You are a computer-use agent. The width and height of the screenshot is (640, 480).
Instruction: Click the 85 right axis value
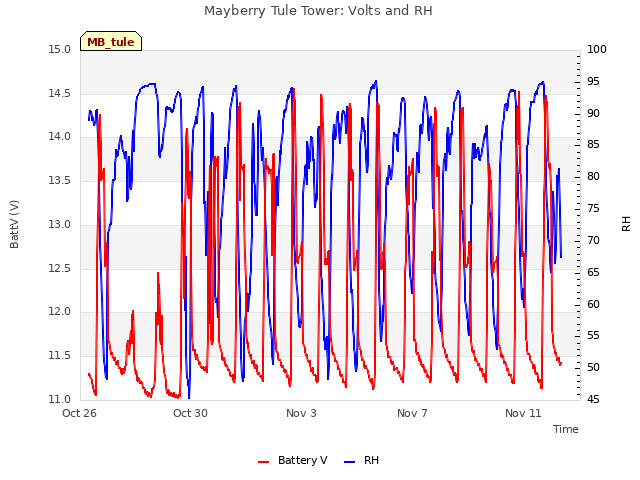[x=593, y=144]
